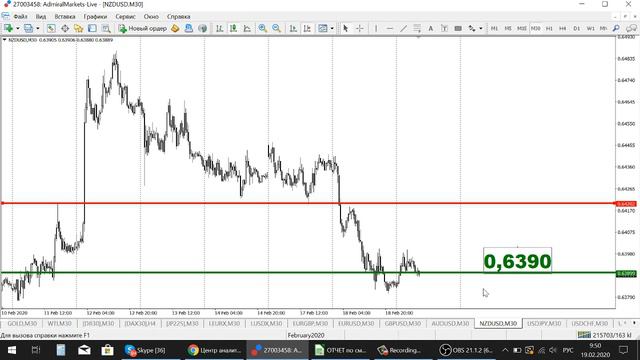The width and height of the screenshot is (640, 360).
Task: Open the Графики menu
Action: (x=95, y=17)
